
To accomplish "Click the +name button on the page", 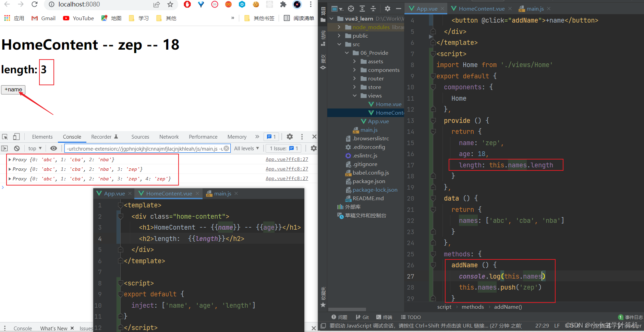I will point(13,89).
